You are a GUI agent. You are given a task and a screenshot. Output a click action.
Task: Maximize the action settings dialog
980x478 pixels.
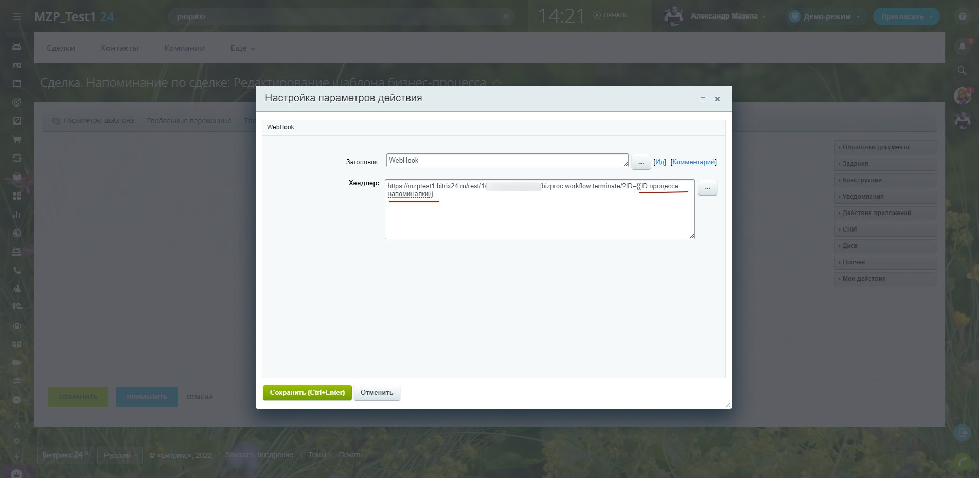(703, 99)
